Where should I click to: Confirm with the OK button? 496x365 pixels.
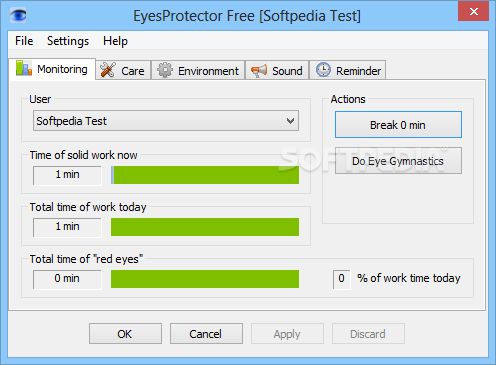coord(125,334)
